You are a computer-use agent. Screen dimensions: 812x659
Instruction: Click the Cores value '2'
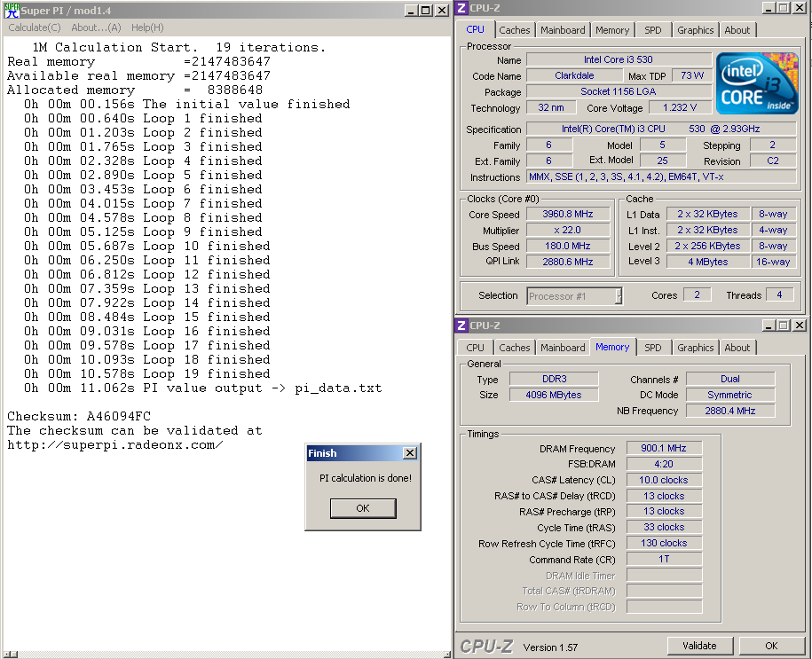coord(697,295)
